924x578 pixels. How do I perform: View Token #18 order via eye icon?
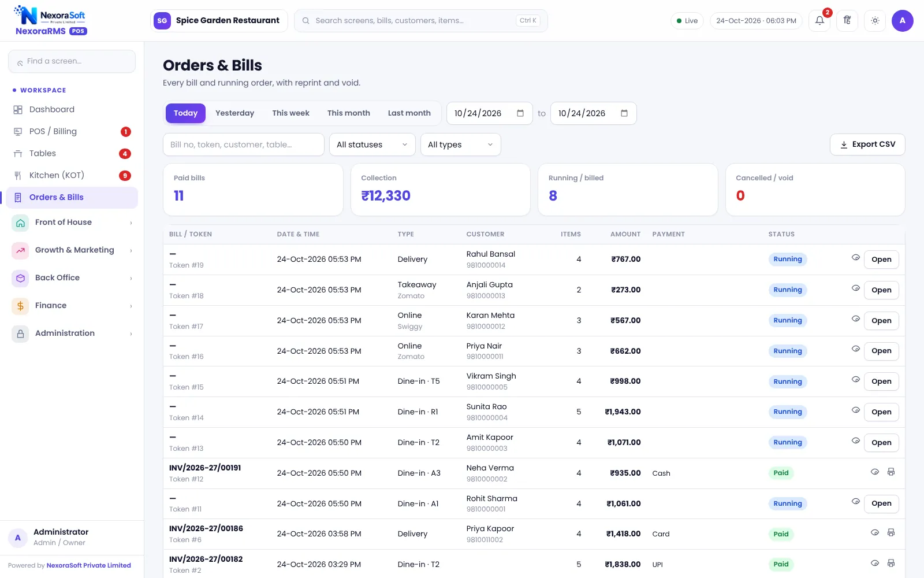coord(856,288)
